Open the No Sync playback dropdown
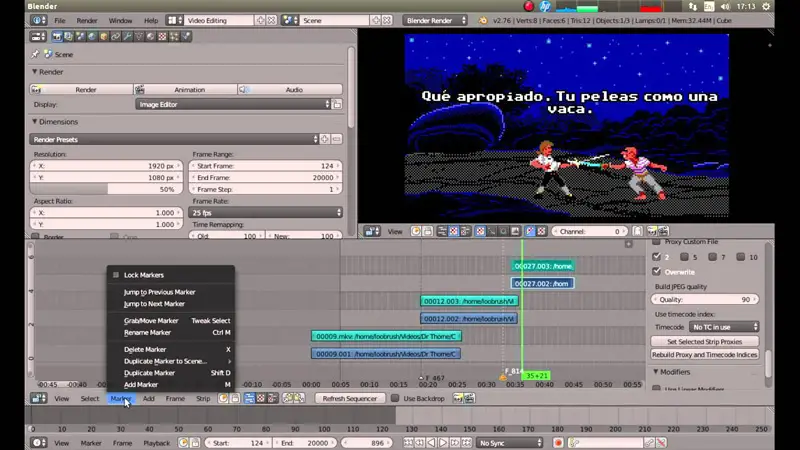 click(510, 443)
